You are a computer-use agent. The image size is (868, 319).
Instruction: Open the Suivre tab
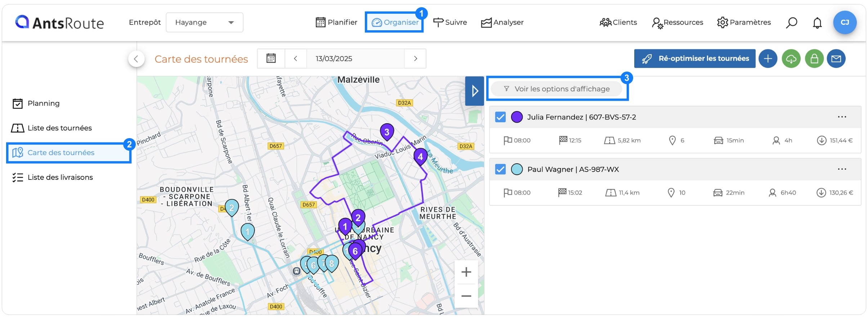[450, 22]
